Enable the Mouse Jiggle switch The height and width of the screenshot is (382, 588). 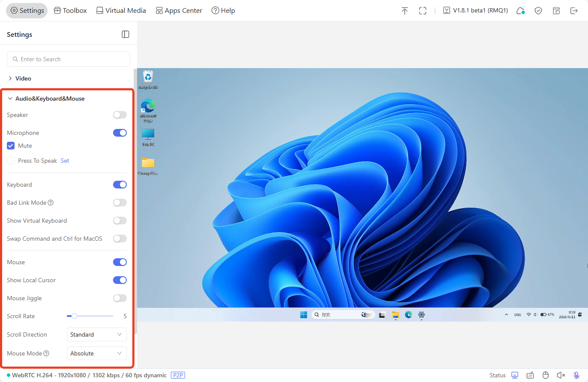[x=120, y=298]
